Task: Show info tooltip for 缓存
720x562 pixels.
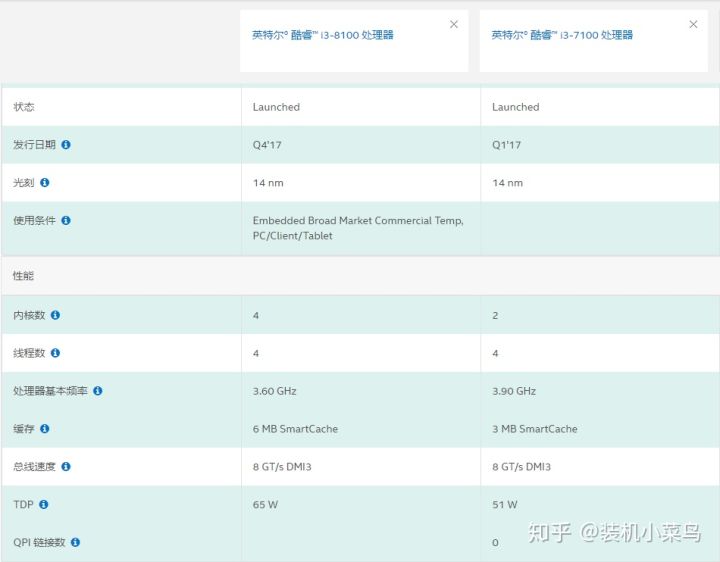Action: point(45,429)
